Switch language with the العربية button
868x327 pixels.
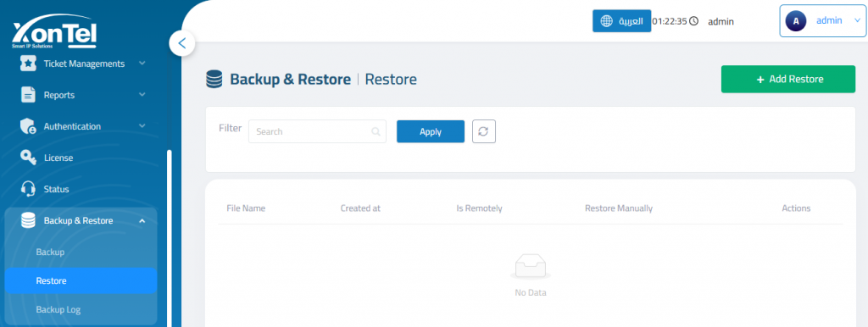pos(621,21)
